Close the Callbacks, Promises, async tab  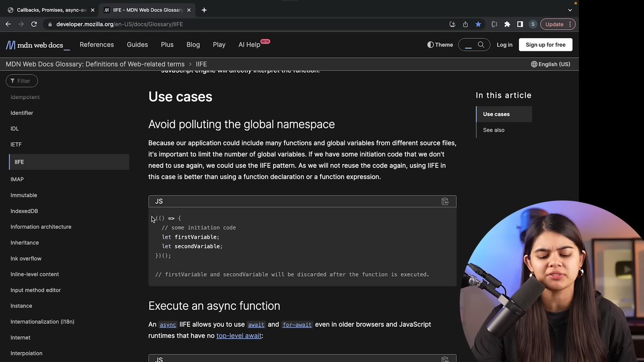[x=92, y=10]
